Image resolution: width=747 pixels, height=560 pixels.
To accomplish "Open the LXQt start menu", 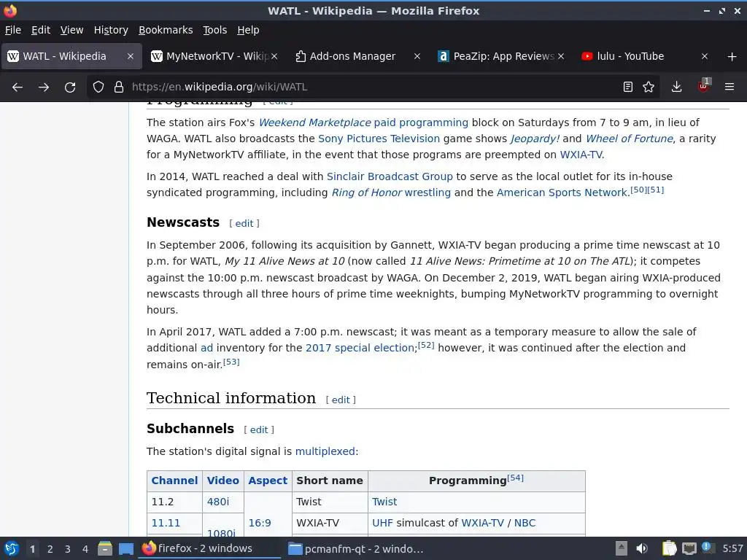I will [x=12, y=548].
